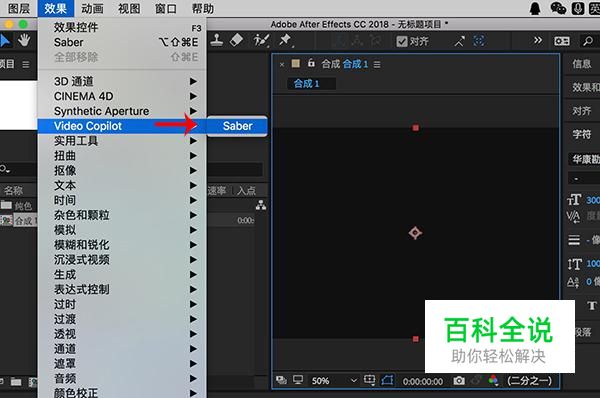Open the 帮助 menu
Screen dimensions: 600x398
click(x=203, y=8)
